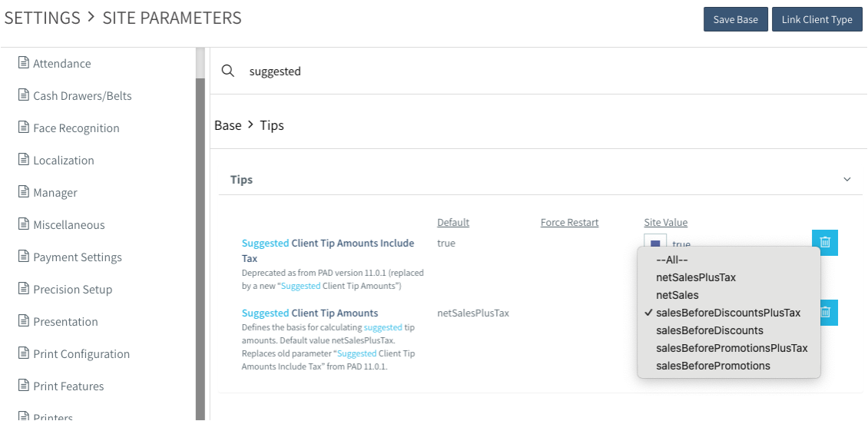
Task: Choose salesBeforePromotions option in dropdown
Action: (x=713, y=366)
